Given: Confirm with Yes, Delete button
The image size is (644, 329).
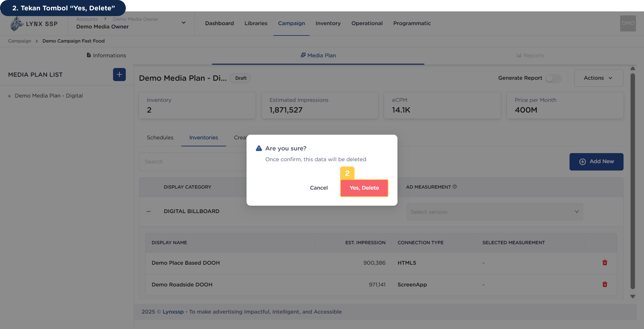Looking at the screenshot, I should [x=364, y=188].
